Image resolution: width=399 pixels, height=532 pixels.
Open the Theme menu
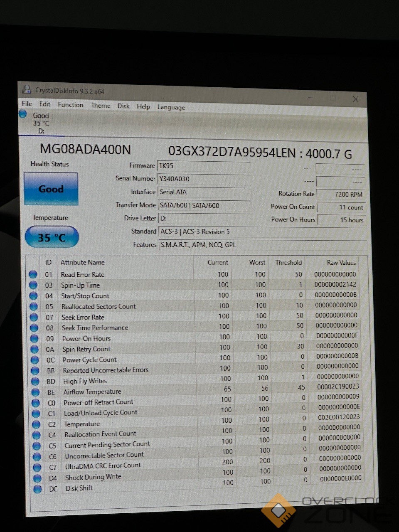click(x=101, y=106)
